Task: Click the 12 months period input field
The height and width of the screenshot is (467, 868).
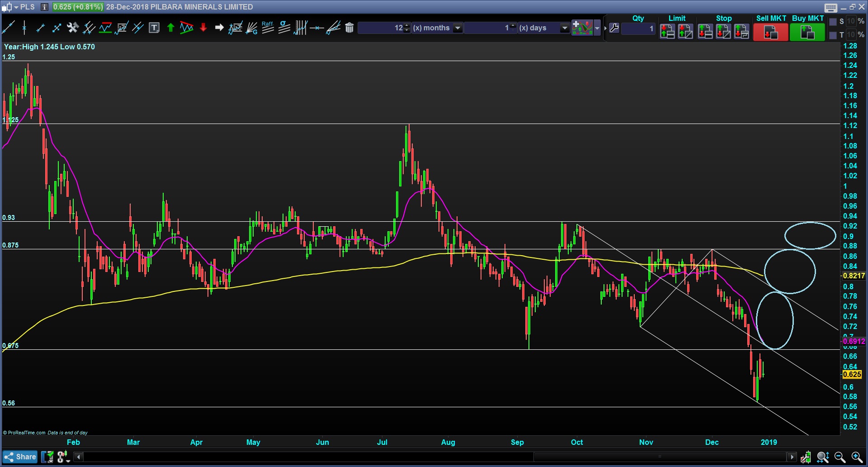Action: point(381,28)
